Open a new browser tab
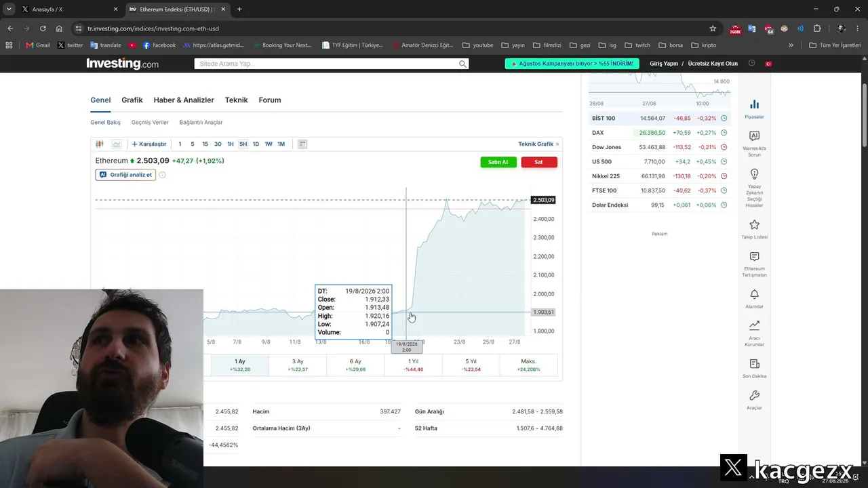Viewport: 868px width, 488px height. [239, 9]
